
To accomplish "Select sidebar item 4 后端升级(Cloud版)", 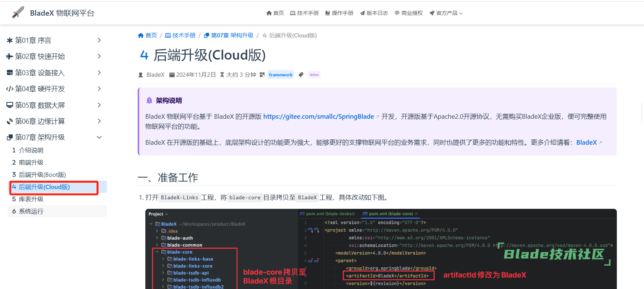I will tap(57, 187).
